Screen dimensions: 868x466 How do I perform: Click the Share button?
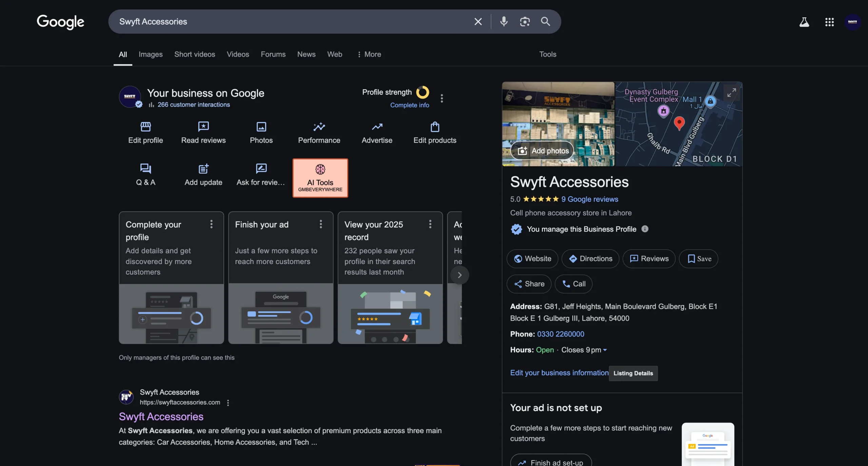tap(529, 284)
